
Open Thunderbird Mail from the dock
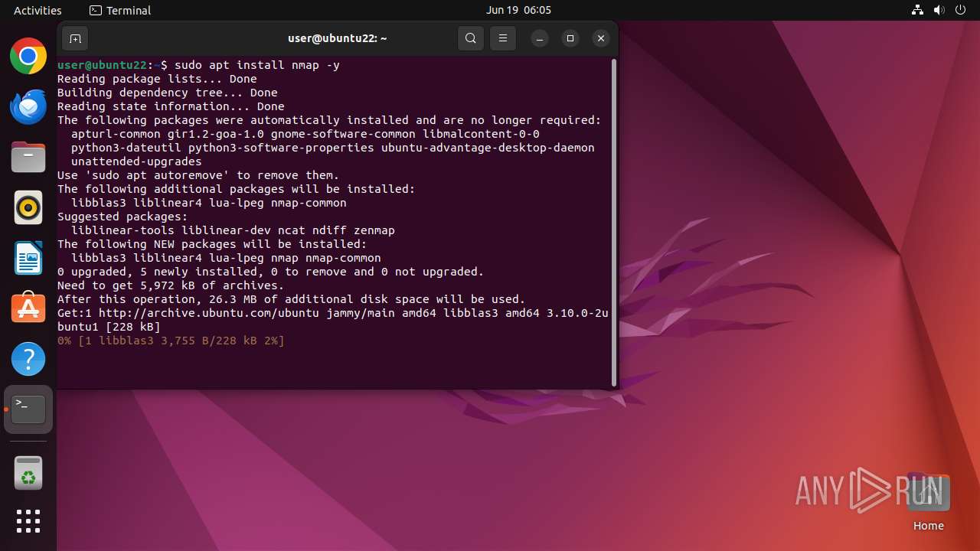point(28,106)
